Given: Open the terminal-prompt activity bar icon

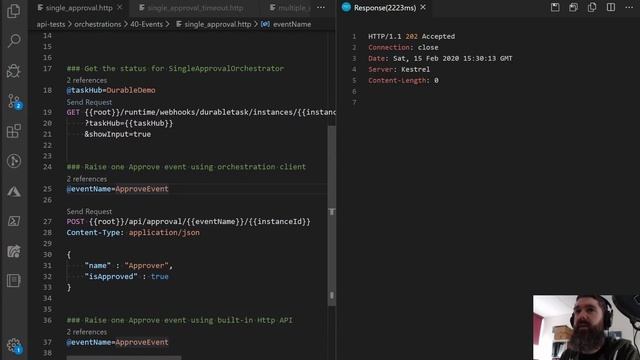Looking at the screenshot, I should click(13, 221).
